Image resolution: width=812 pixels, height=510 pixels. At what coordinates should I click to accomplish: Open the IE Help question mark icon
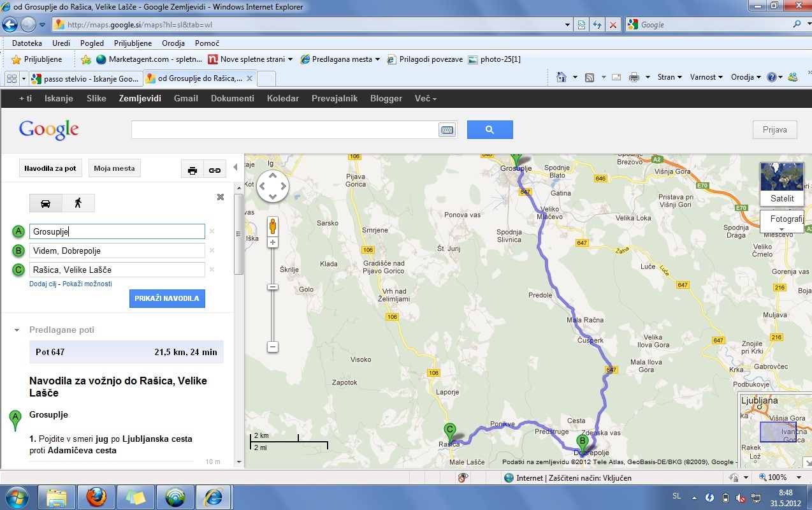(x=772, y=77)
